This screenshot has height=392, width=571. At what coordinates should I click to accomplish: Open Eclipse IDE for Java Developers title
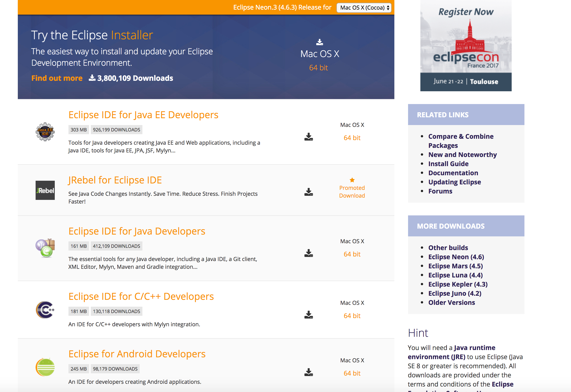tap(137, 231)
